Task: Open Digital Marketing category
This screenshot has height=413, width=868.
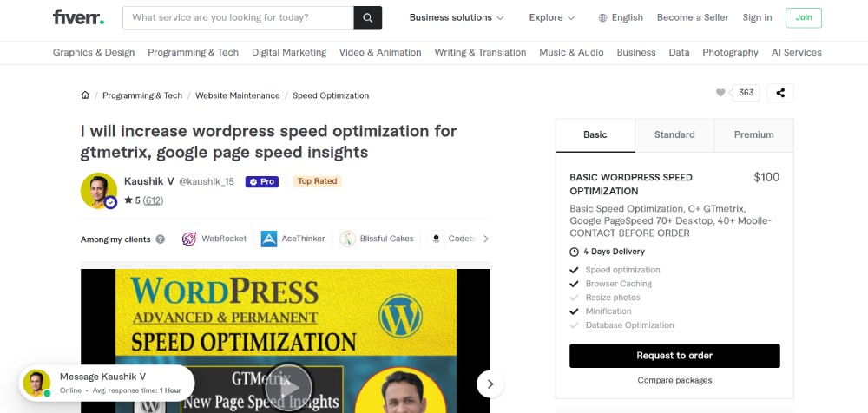Action: [x=289, y=53]
